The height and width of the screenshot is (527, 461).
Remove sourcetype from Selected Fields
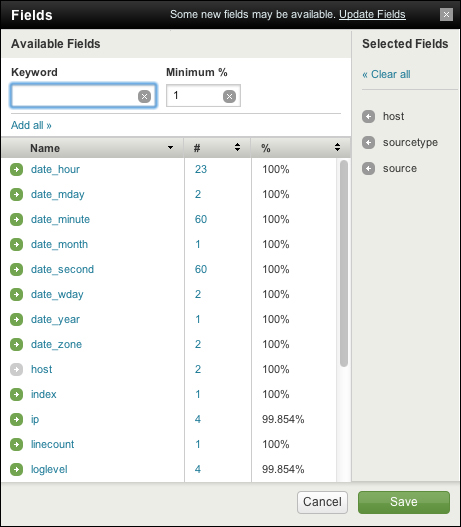point(368,143)
